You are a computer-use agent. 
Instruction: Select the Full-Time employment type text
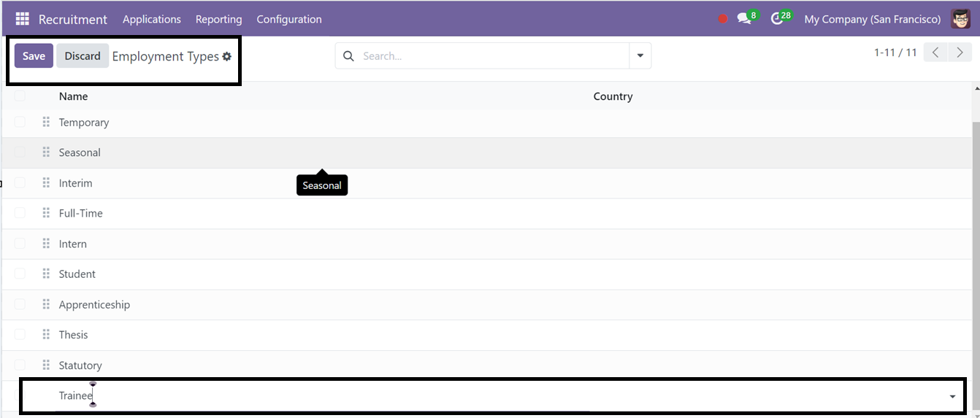(x=81, y=213)
